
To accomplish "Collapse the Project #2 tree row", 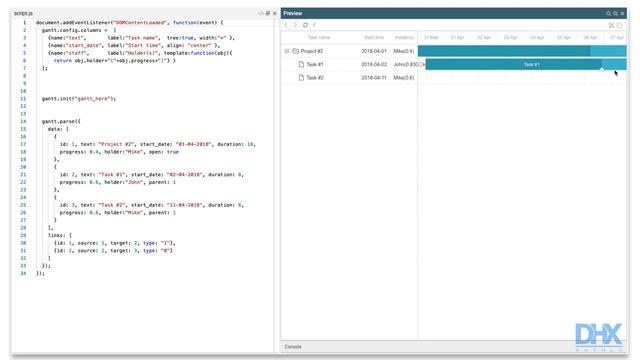I will [x=287, y=51].
